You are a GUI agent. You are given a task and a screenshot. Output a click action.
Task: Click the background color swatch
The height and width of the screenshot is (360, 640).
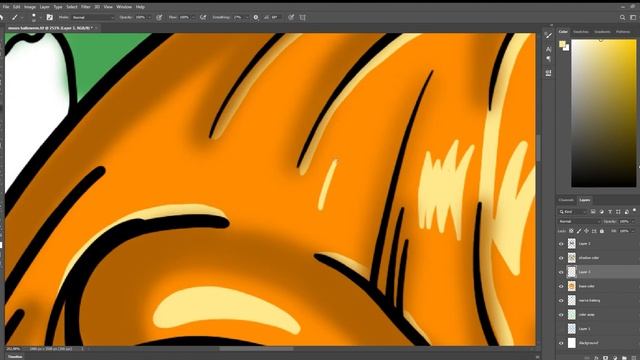pos(567,48)
